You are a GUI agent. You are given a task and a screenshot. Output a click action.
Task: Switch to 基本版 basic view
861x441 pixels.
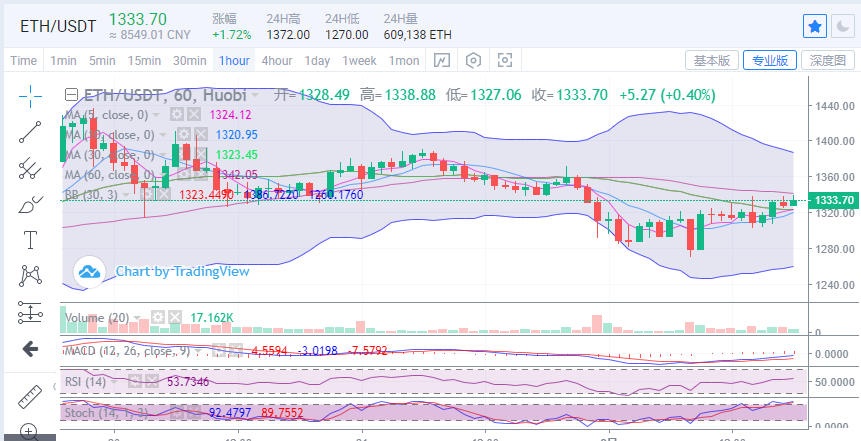coord(712,60)
